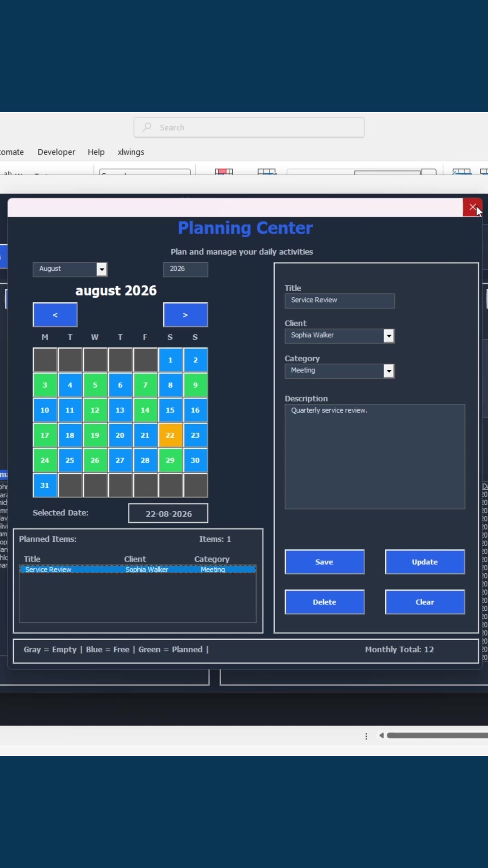The width and height of the screenshot is (488, 868).
Task: Click the Update button
Action: tap(425, 562)
